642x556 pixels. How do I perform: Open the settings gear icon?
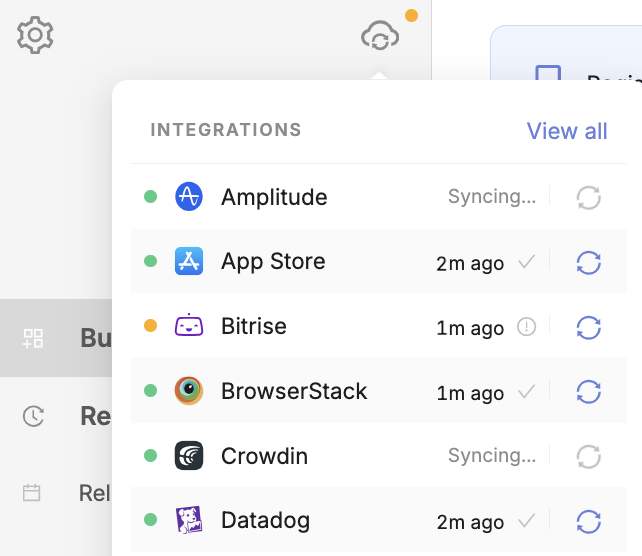click(x=35, y=35)
